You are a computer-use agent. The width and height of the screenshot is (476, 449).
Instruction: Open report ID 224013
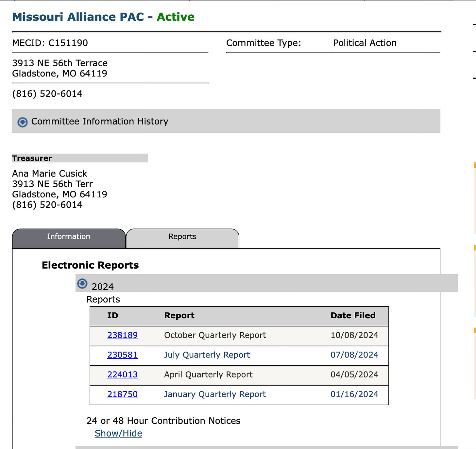pyautogui.click(x=123, y=374)
